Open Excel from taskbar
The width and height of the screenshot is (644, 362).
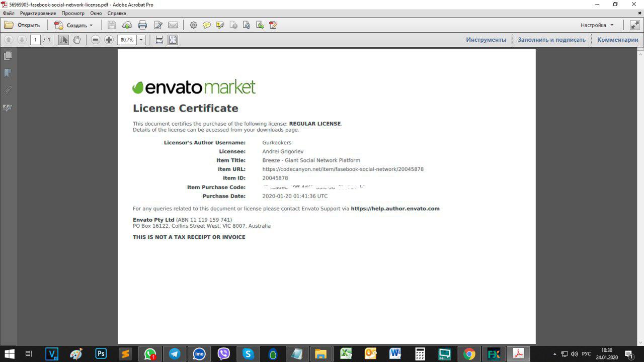point(346,354)
